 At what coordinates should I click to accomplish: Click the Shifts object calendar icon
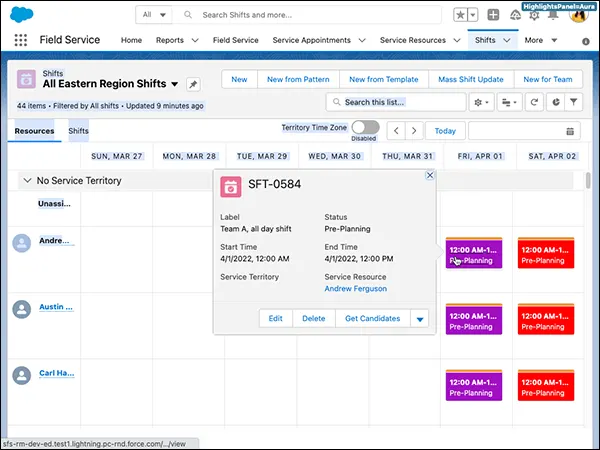coord(26,79)
